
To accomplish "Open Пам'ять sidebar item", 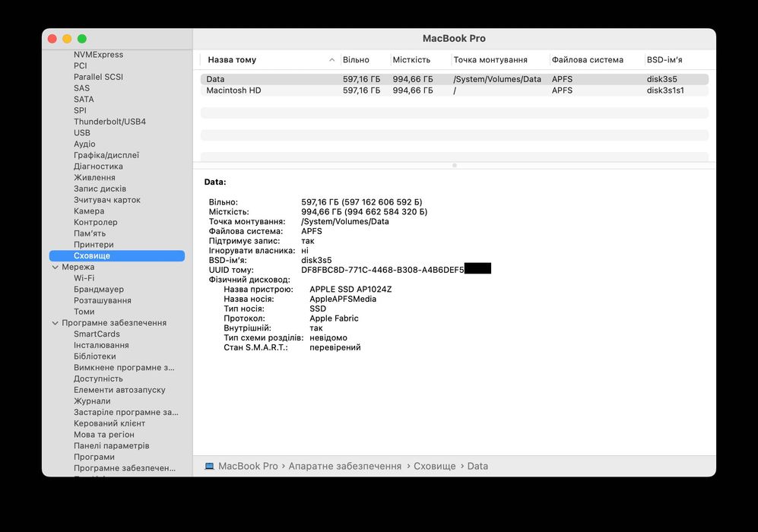I will point(90,233).
